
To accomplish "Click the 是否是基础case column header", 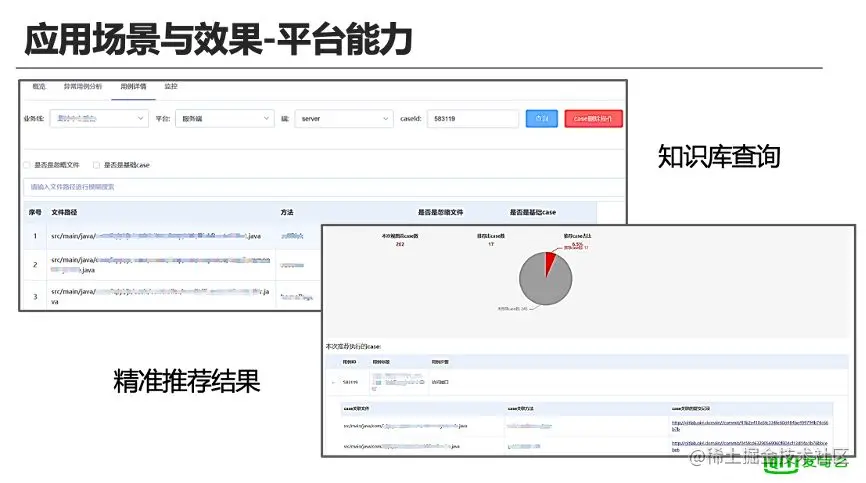I will pyautogui.click(x=532, y=212).
